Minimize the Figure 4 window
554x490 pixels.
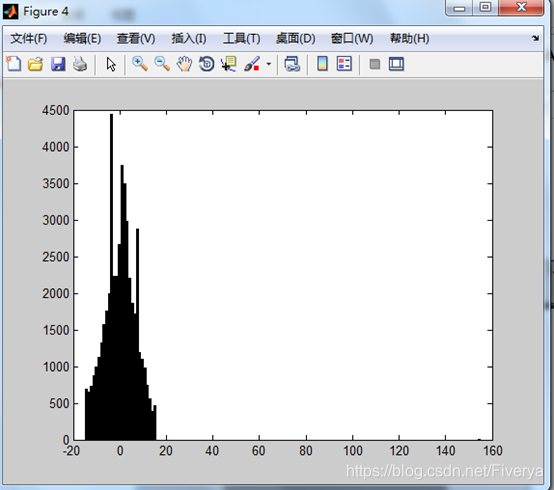coord(459,8)
